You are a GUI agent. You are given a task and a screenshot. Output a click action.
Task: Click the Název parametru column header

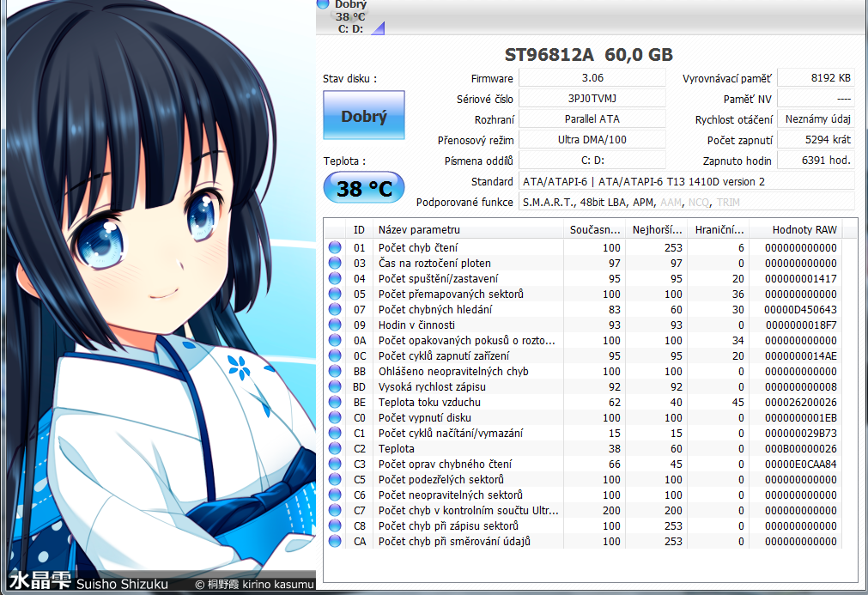pyautogui.click(x=468, y=230)
